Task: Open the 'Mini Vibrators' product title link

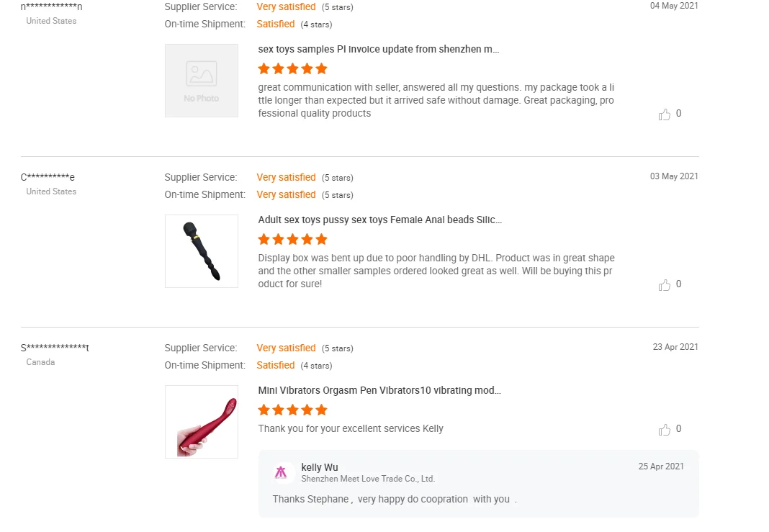Action: [379, 391]
